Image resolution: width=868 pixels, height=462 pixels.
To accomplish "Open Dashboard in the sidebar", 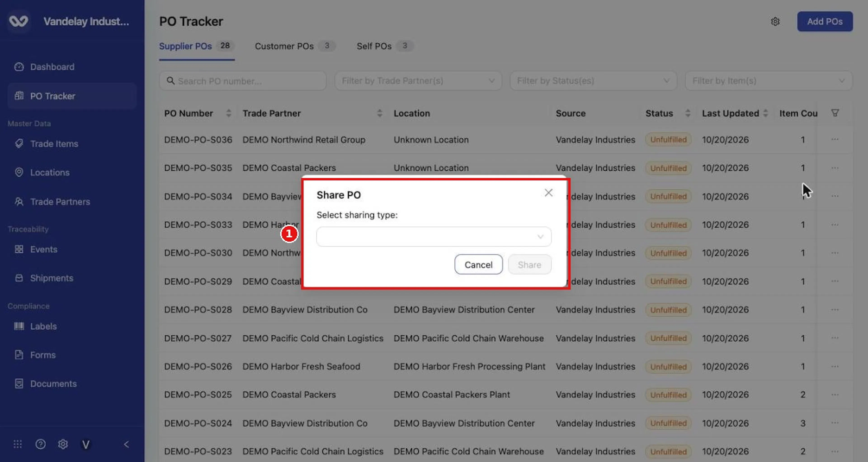I will [x=72, y=67].
